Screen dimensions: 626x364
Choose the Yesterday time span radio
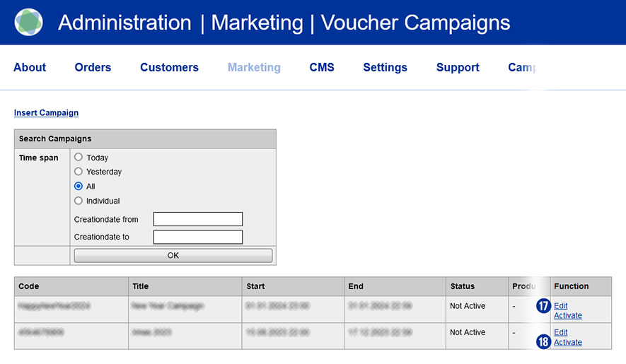coord(79,172)
